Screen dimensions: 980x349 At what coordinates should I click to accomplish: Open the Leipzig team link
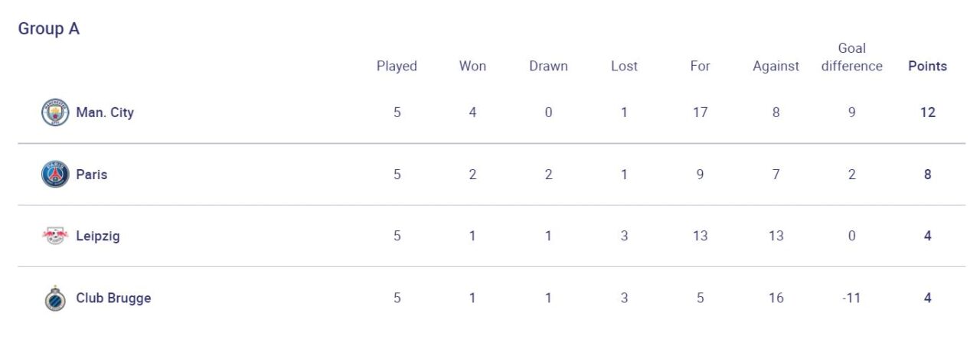tap(98, 236)
